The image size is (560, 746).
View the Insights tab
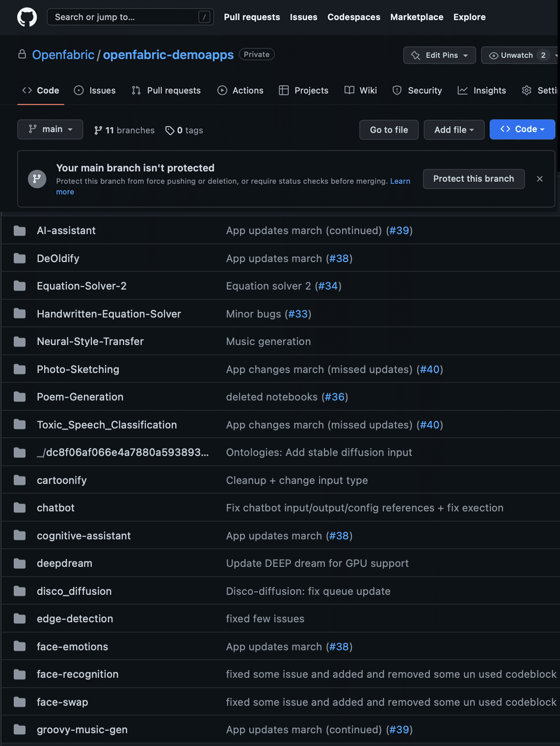482,91
